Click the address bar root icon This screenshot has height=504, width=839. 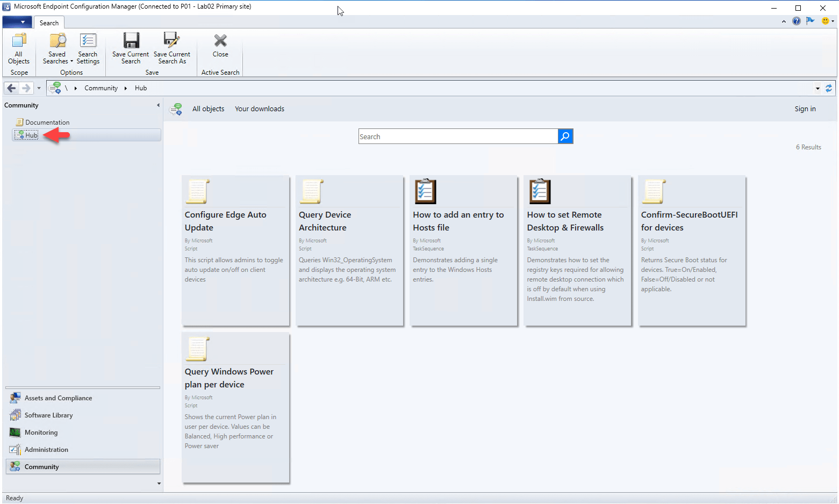[55, 88]
